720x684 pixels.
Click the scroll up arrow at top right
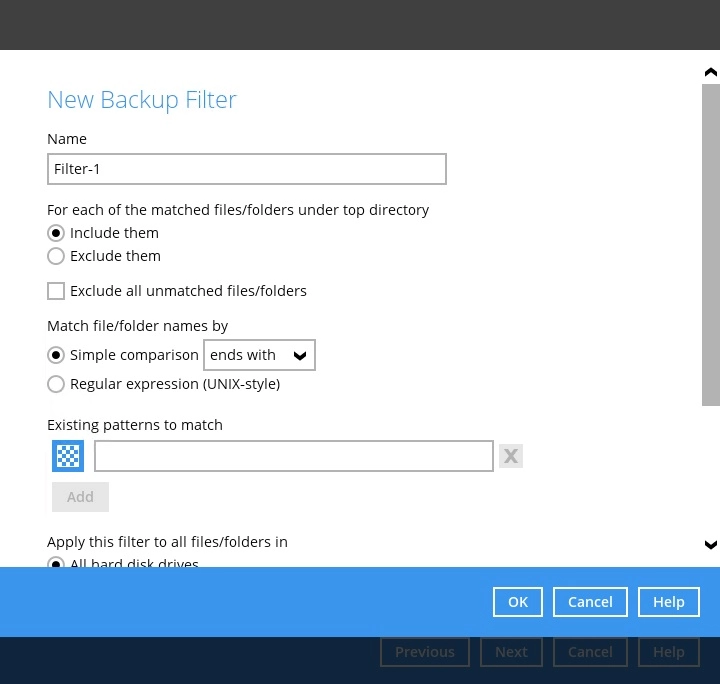coord(710,72)
